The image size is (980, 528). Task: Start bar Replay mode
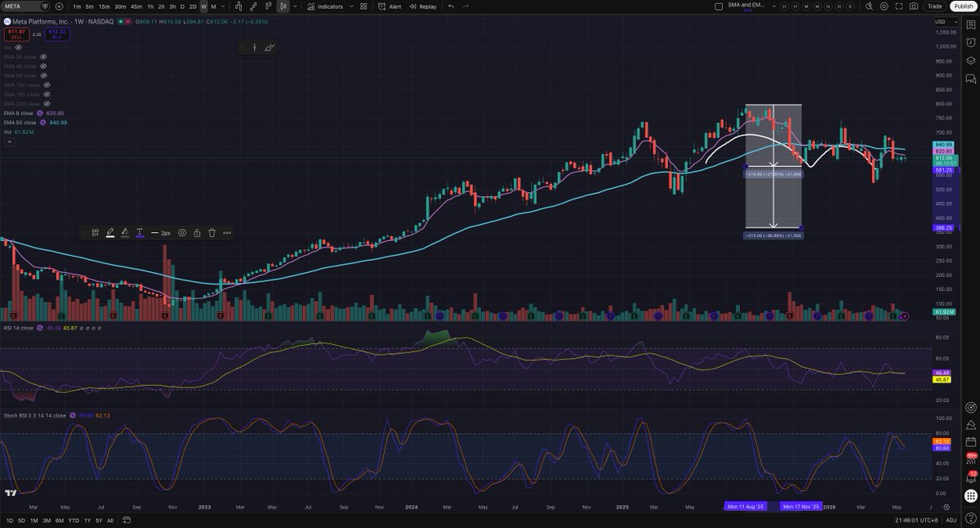click(423, 6)
